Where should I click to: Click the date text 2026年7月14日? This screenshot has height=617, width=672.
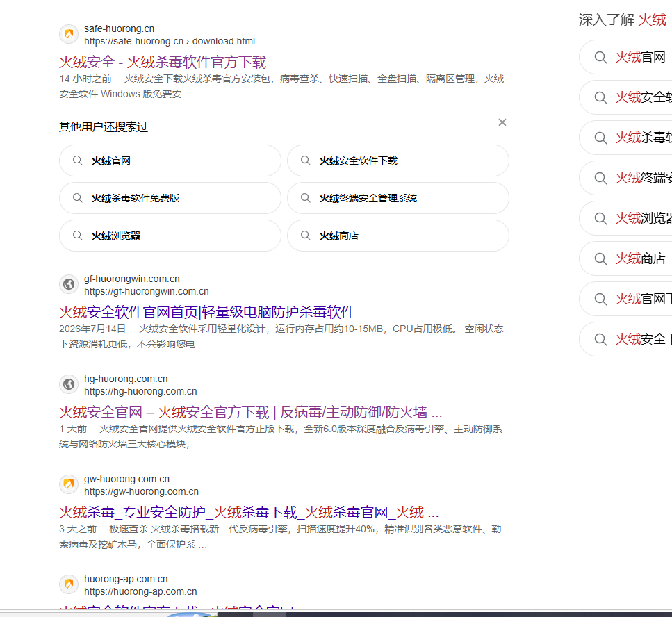(x=92, y=329)
